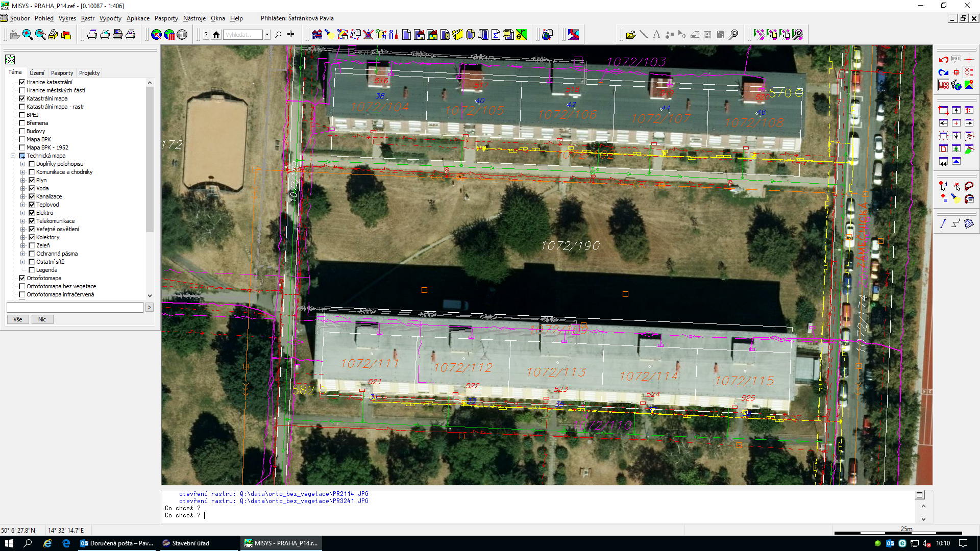Switch to the Projekty tab
Image resolution: width=980 pixels, height=551 pixels.
click(x=89, y=73)
